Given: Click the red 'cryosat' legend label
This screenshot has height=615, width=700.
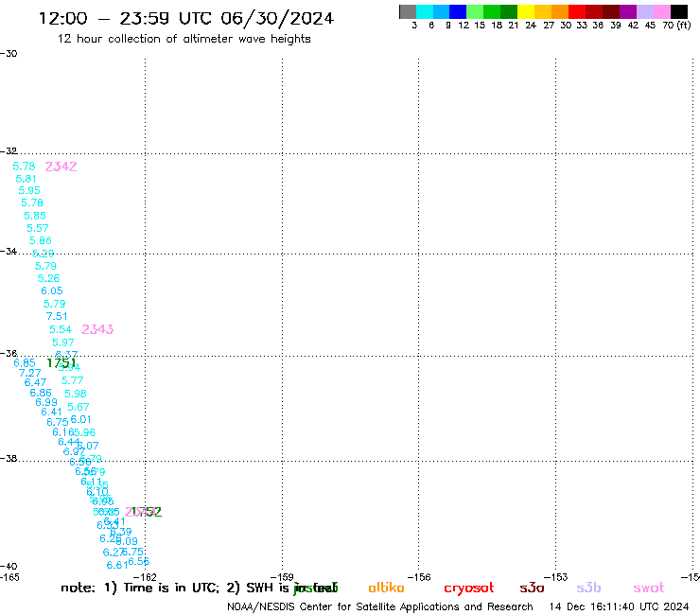Looking at the screenshot, I should pyautogui.click(x=469, y=589).
